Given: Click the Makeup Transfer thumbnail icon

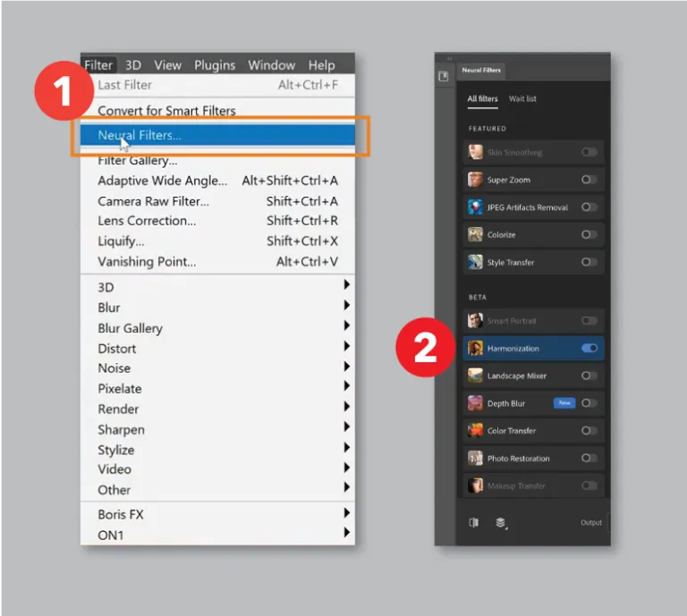Looking at the screenshot, I should [x=475, y=485].
